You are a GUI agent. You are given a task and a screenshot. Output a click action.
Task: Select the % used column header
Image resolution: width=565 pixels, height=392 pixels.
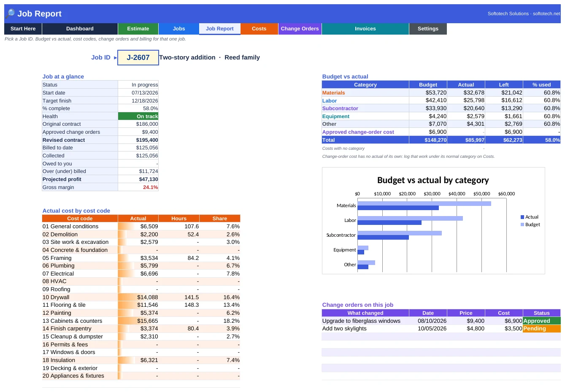[x=542, y=85]
